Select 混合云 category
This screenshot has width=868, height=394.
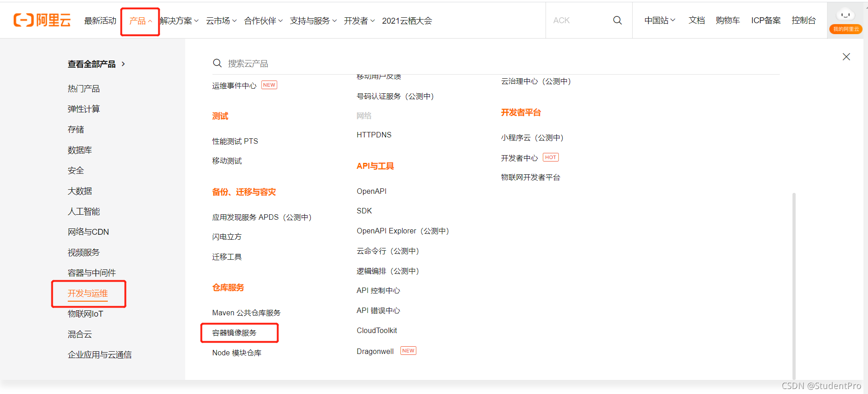80,334
